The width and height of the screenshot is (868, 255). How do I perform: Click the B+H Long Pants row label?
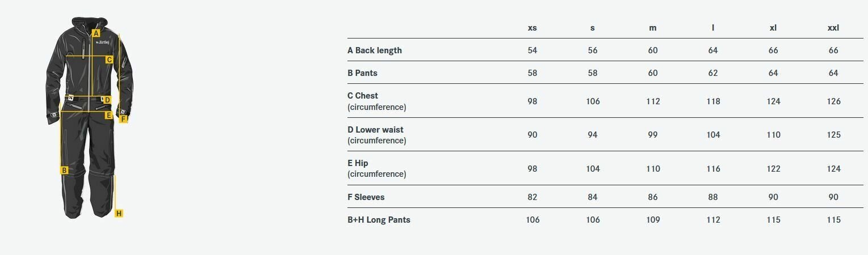click(x=379, y=220)
